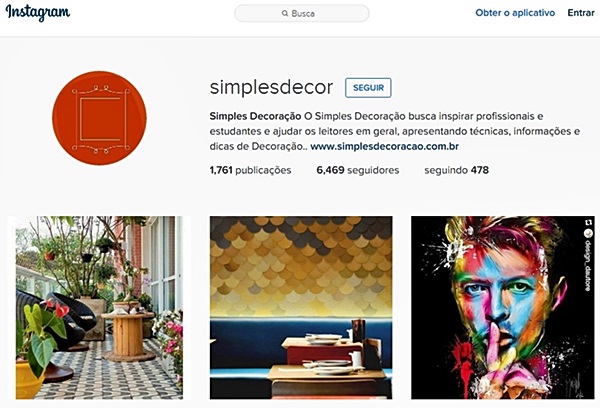Focus the Busca search field
The image size is (600, 408).
click(x=302, y=13)
